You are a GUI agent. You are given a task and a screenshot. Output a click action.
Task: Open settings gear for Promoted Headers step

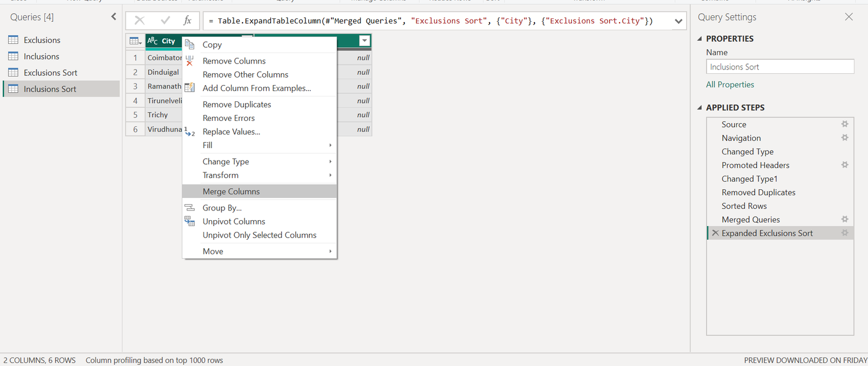[845, 165]
